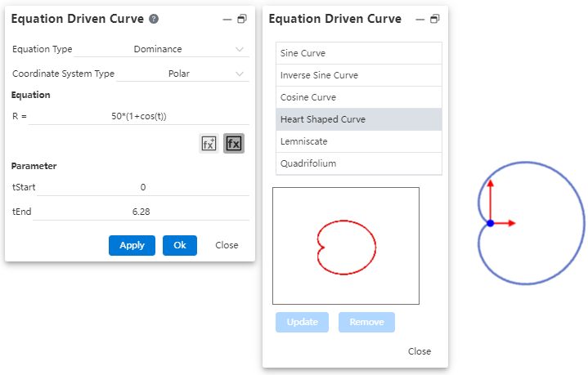Click the help icon beside the dialog title

coord(155,19)
